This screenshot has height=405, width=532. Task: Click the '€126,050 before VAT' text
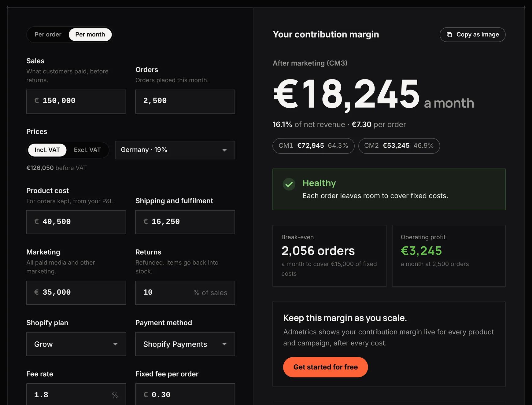point(57,168)
